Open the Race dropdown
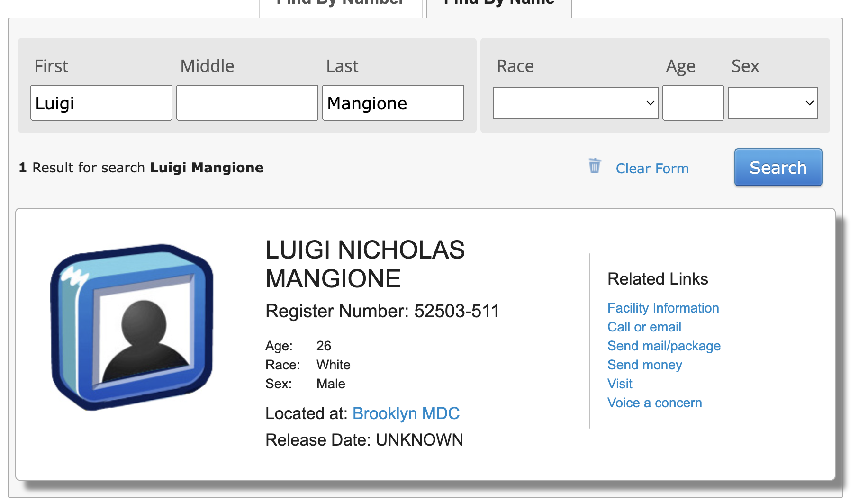Image resolution: width=868 pixels, height=501 pixels. (x=575, y=103)
